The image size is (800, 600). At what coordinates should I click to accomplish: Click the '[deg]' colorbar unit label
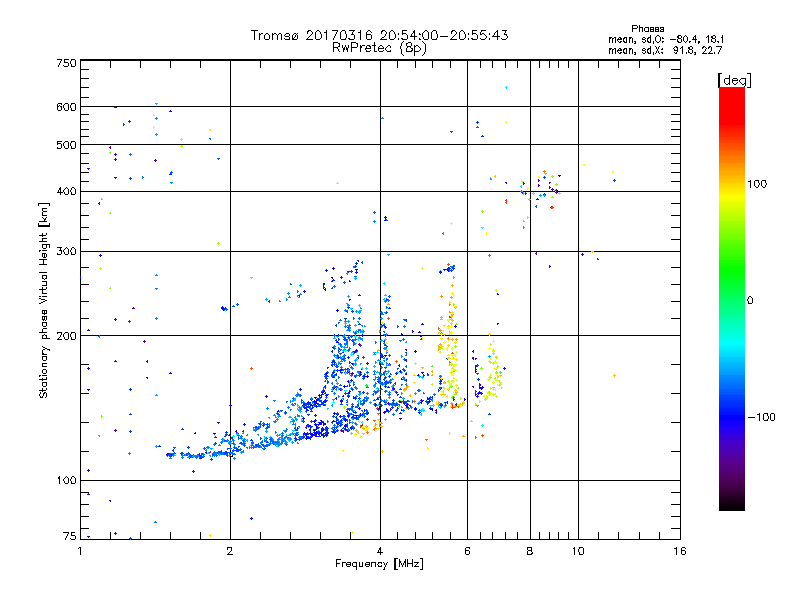tap(734, 80)
